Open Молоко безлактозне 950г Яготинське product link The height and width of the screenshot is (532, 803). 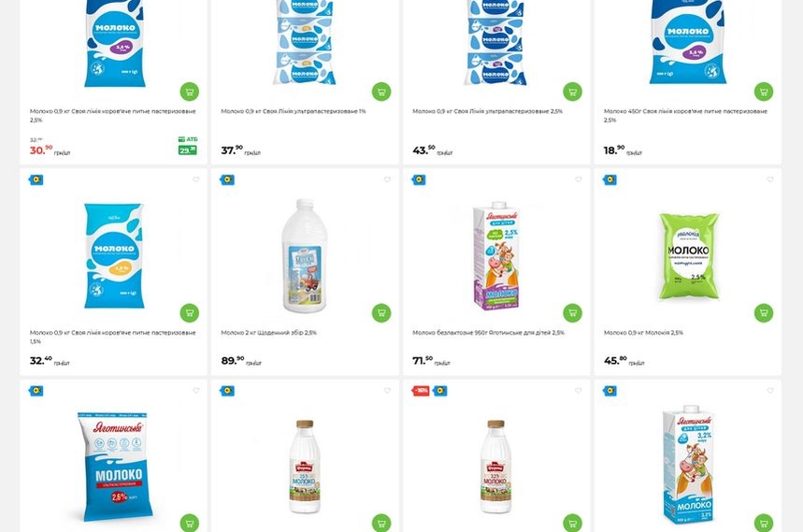488,333
